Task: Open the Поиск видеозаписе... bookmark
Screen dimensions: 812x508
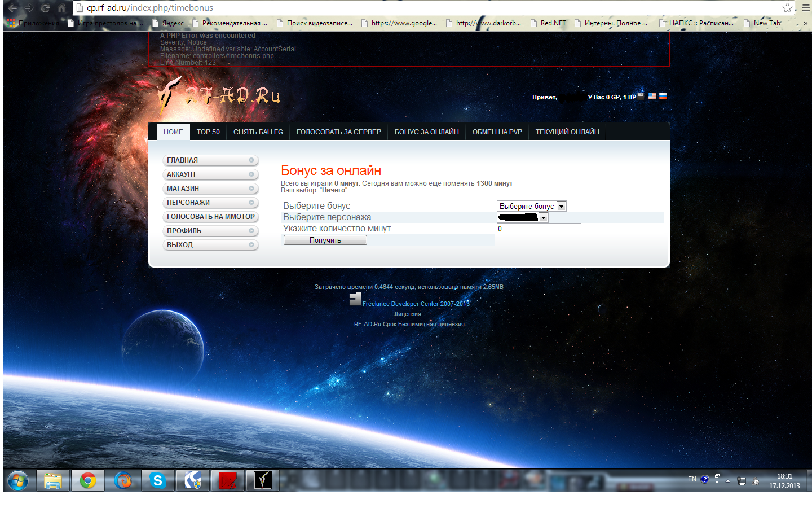Action: 315,23
